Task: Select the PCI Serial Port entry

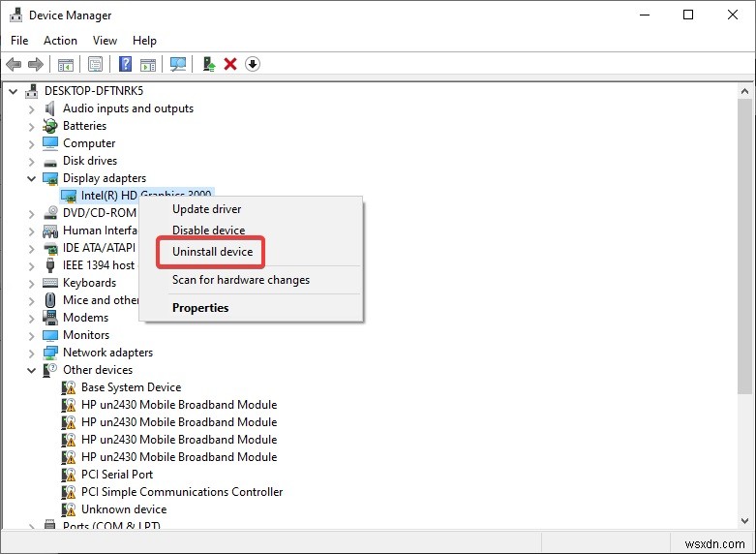Action: coord(117,475)
